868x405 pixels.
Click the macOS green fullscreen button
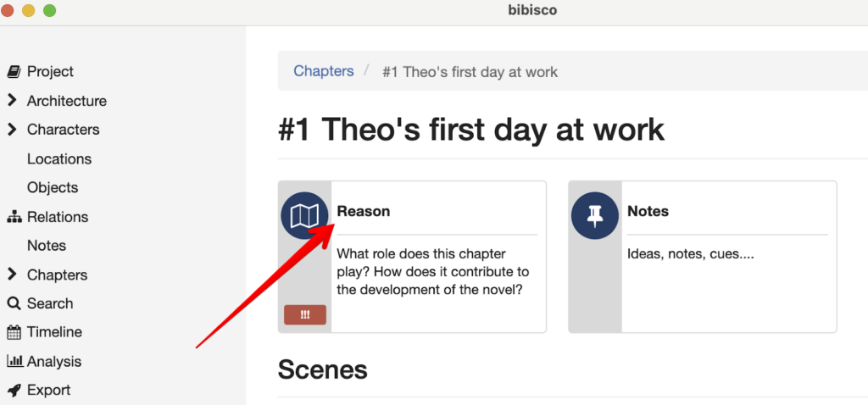49,11
